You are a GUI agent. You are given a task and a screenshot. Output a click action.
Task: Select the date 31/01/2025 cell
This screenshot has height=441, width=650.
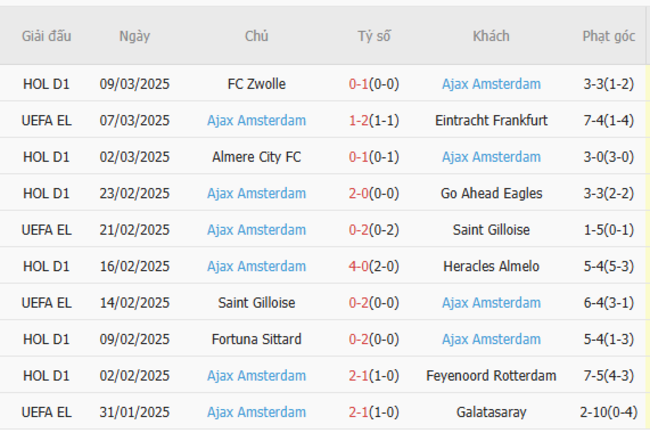point(135,412)
